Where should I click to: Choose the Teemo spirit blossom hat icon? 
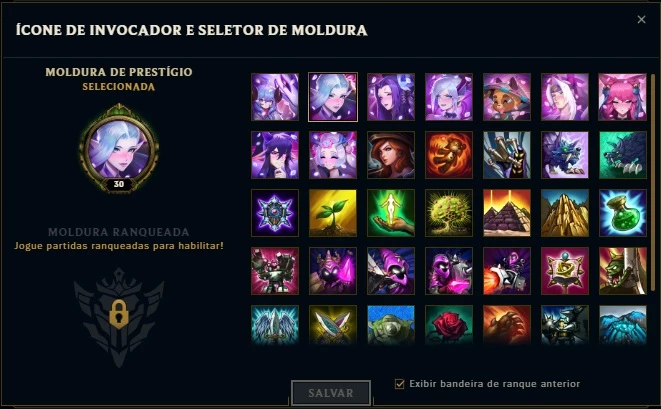[507, 97]
